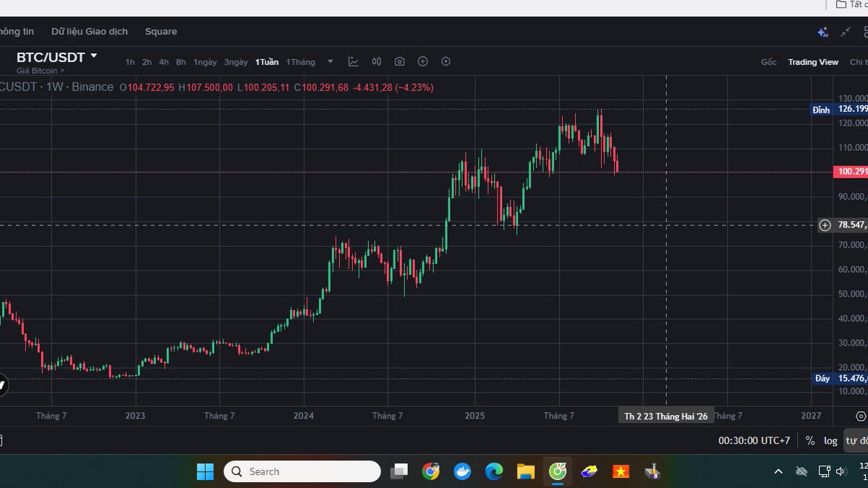Open the Windows Search bar in the taskbar
The width and height of the screenshot is (868, 488).
pos(302,471)
